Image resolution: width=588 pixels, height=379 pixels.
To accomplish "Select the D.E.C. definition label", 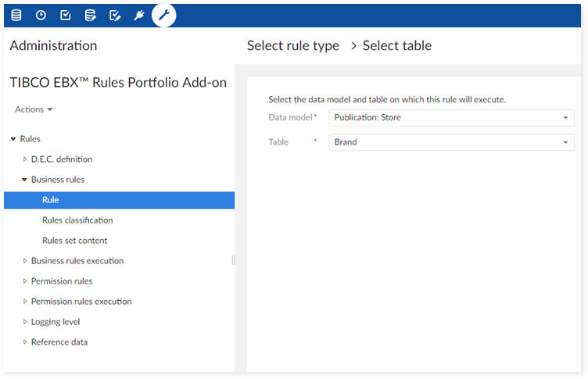I will pyautogui.click(x=62, y=159).
